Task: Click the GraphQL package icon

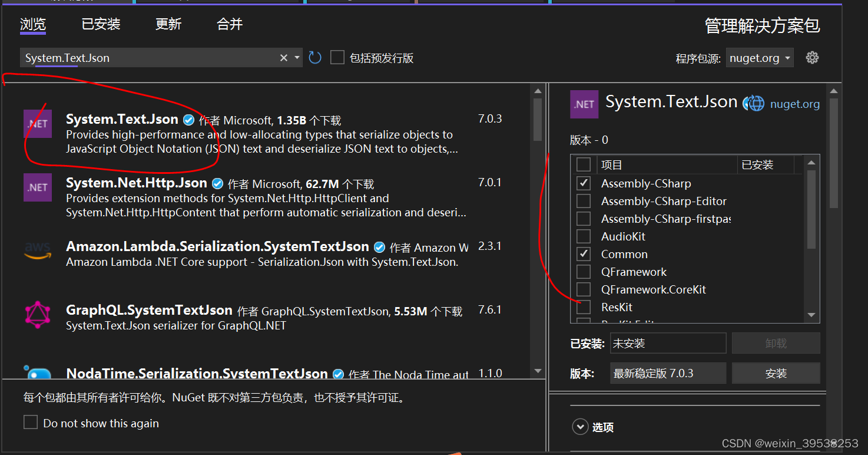Action: point(37,315)
